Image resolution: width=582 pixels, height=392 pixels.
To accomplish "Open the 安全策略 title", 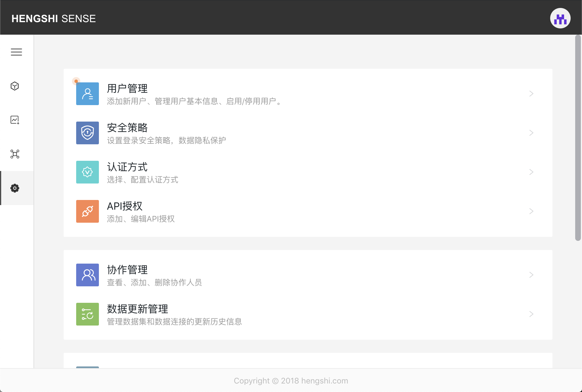I will pyautogui.click(x=127, y=128).
